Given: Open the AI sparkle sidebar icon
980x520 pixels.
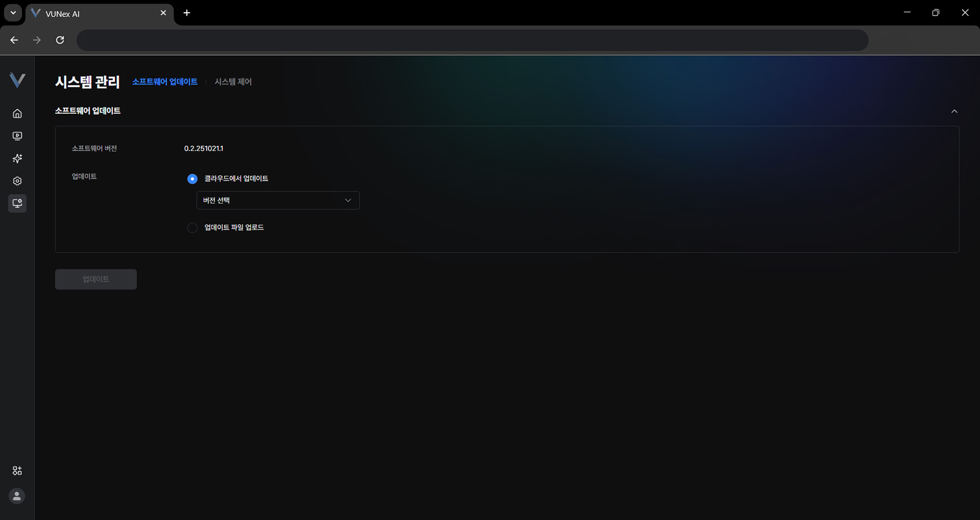Looking at the screenshot, I should click(x=17, y=159).
